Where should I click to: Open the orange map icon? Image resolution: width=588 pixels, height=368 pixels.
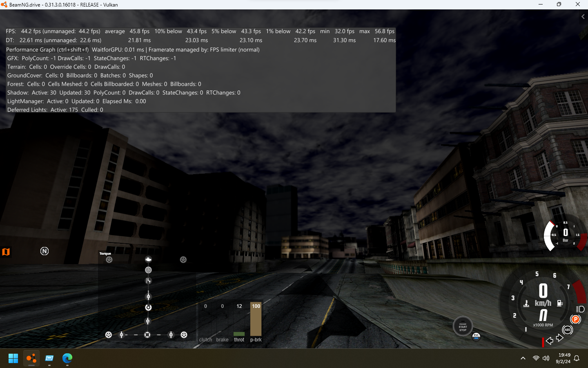click(x=6, y=251)
